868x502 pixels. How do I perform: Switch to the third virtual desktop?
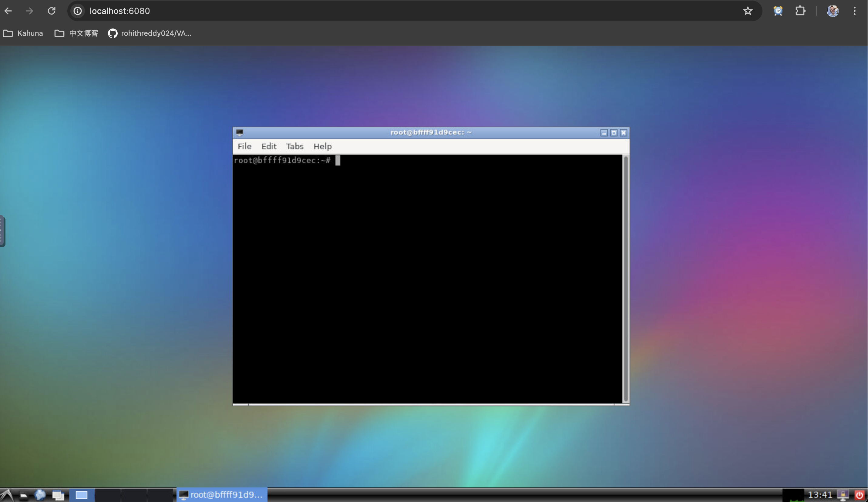[x=134, y=495]
